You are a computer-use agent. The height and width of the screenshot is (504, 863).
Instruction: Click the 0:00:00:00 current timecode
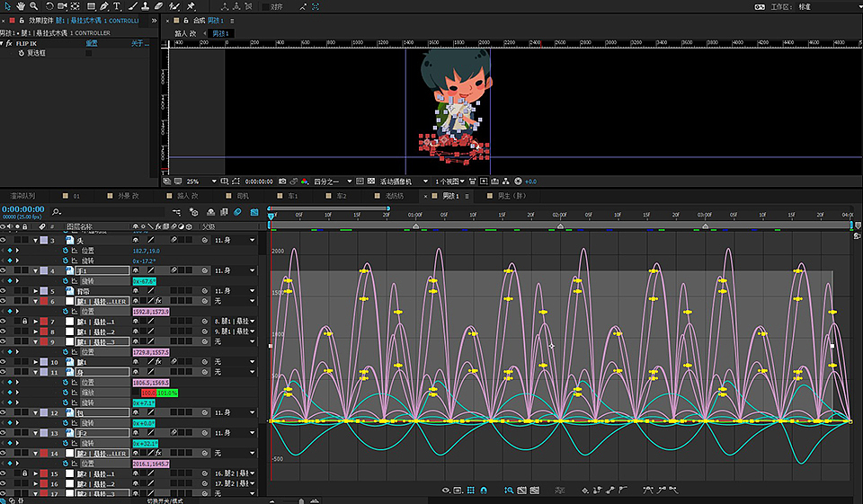23,209
